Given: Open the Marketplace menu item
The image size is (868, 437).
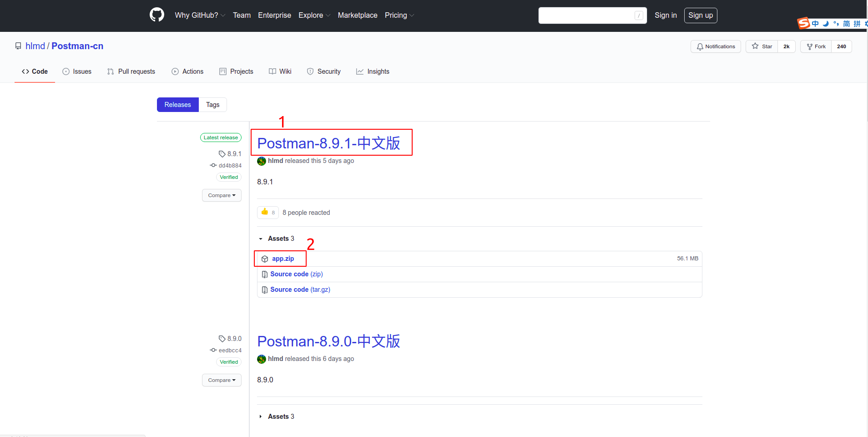Looking at the screenshot, I should [358, 15].
